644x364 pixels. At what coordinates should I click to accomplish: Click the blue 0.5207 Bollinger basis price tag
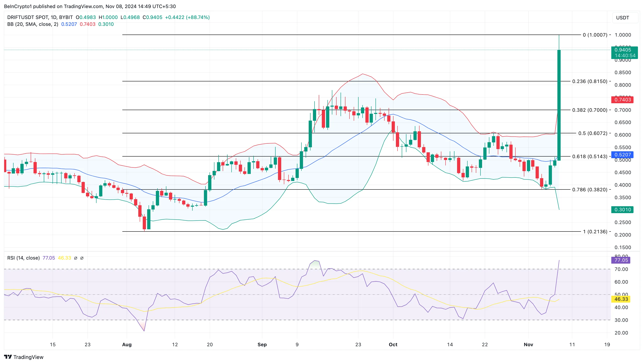(x=622, y=155)
